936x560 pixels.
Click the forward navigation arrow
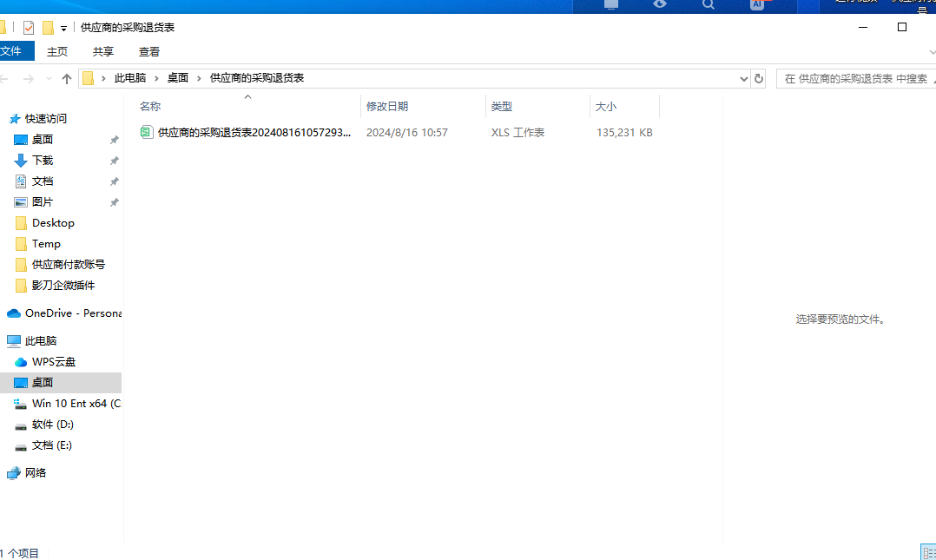[x=28, y=78]
